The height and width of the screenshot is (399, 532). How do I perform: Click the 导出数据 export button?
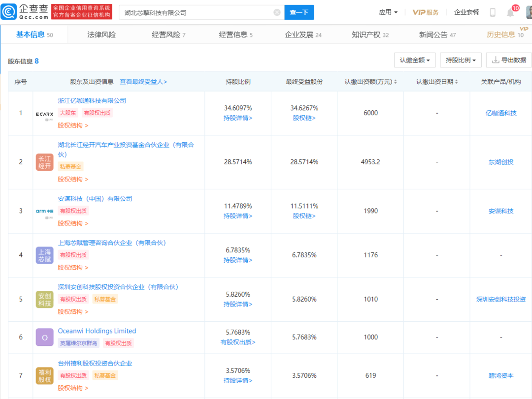[509, 60]
